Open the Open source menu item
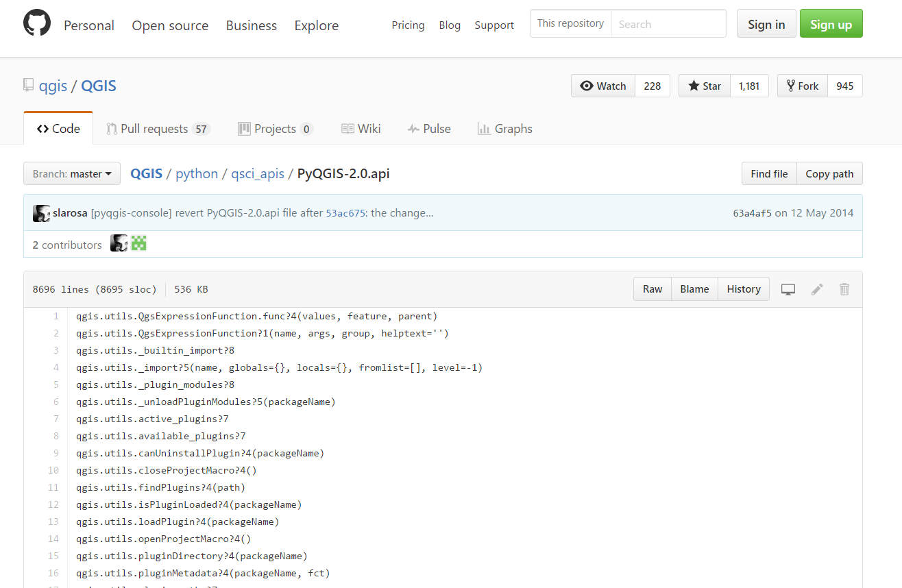This screenshot has width=902, height=588. click(170, 25)
